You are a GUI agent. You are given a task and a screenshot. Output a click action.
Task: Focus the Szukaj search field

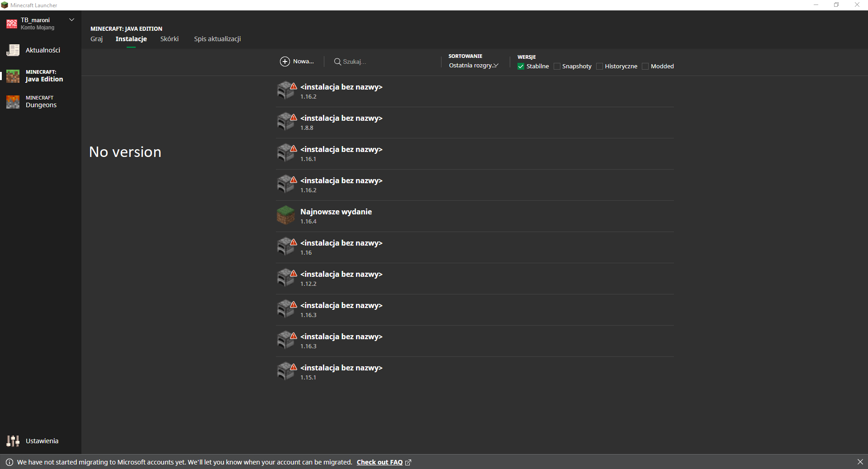tap(384, 62)
